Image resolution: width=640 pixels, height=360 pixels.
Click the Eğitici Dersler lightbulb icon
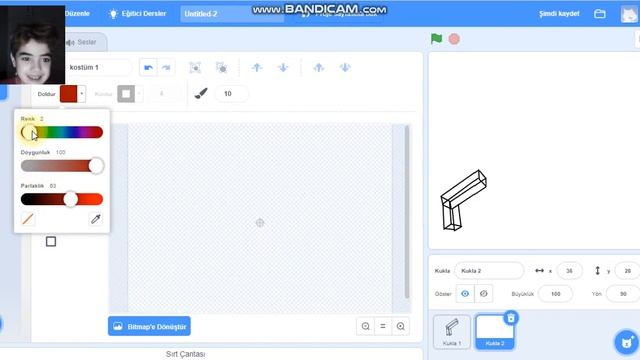[x=113, y=13]
